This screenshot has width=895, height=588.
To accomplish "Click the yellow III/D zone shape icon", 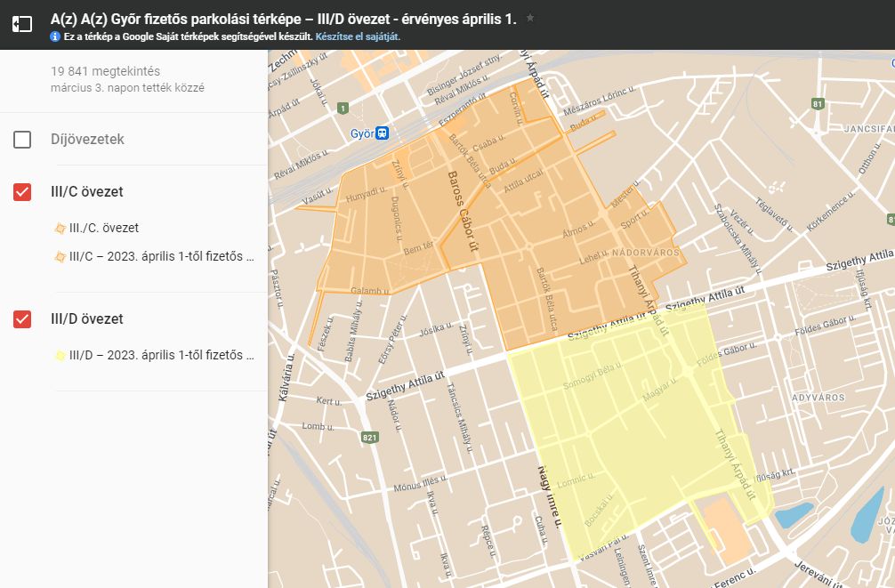I will [60, 356].
